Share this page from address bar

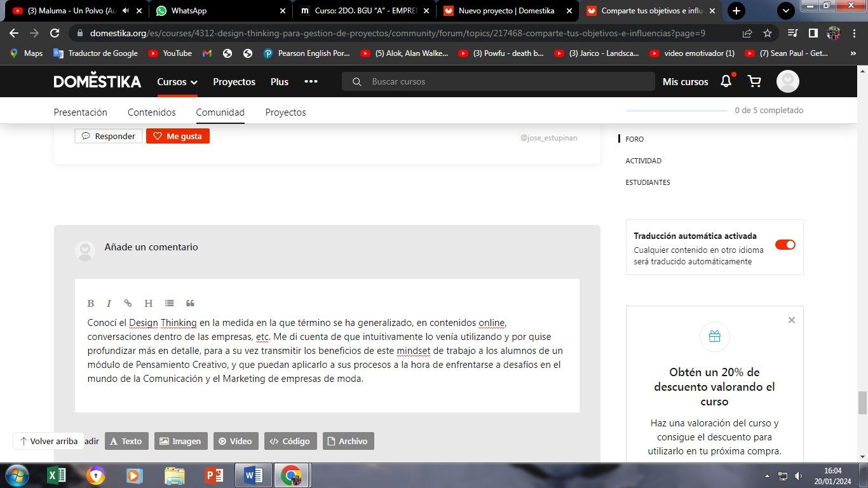pyautogui.click(x=747, y=33)
